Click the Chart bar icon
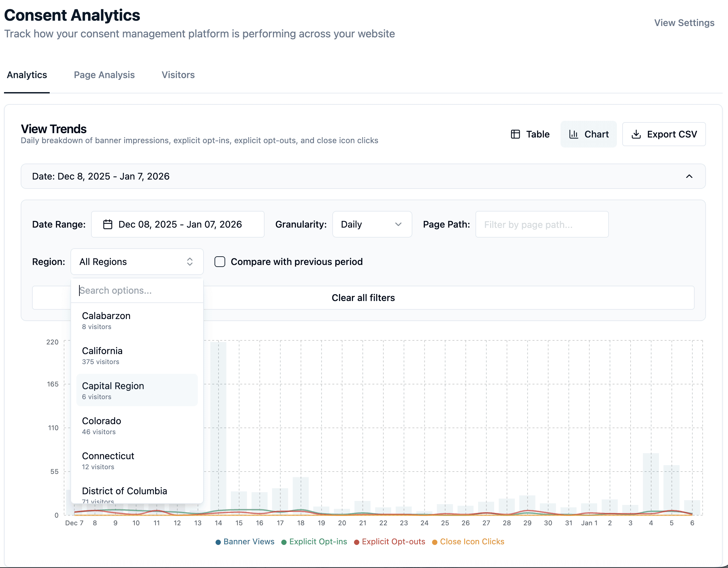 click(x=574, y=134)
